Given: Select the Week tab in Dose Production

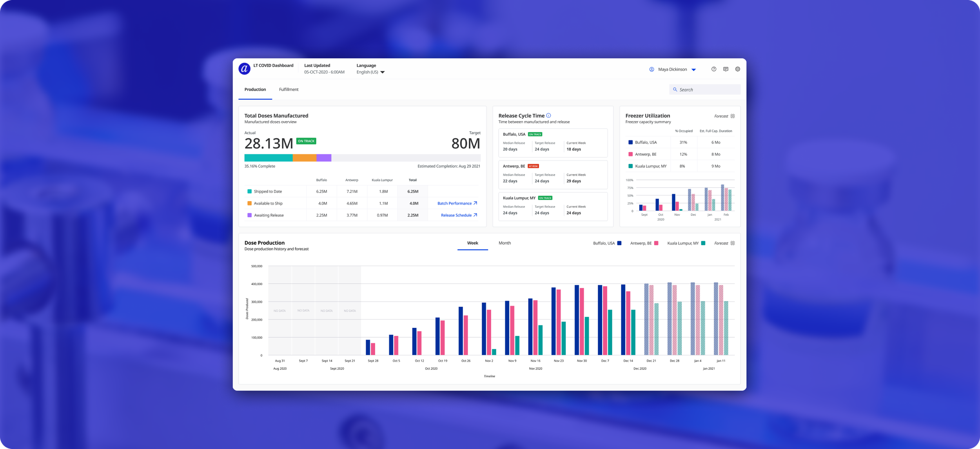Looking at the screenshot, I should [x=472, y=243].
